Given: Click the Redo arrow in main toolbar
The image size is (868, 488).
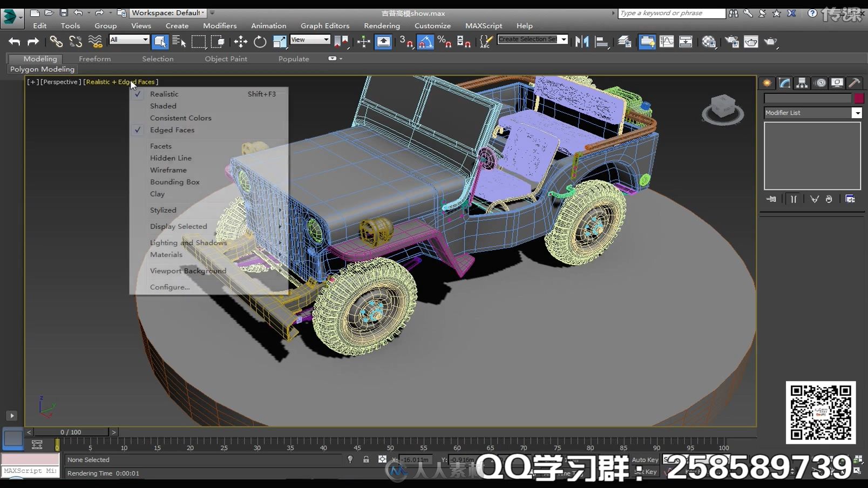Looking at the screenshot, I should 33,42.
